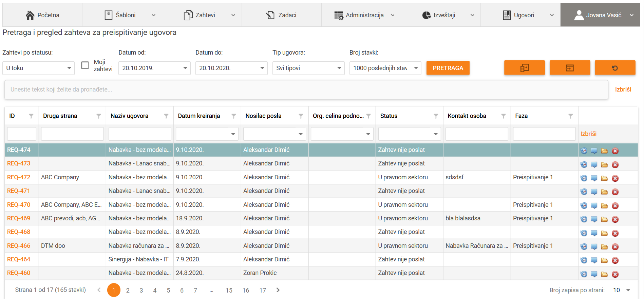Viewport: 644px width, 299px height.
Task: Toggle the Moji zahtevi checkbox
Action: [x=85, y=65]
